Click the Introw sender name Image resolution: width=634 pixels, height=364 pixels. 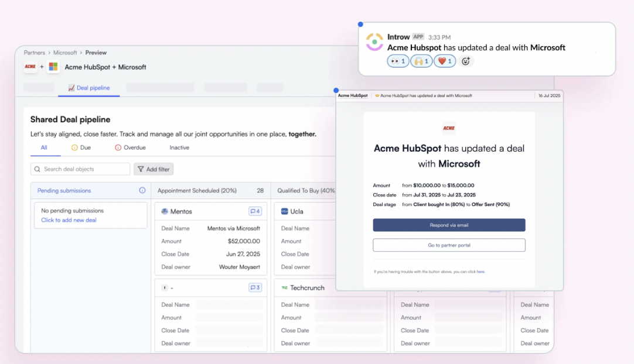398,37
